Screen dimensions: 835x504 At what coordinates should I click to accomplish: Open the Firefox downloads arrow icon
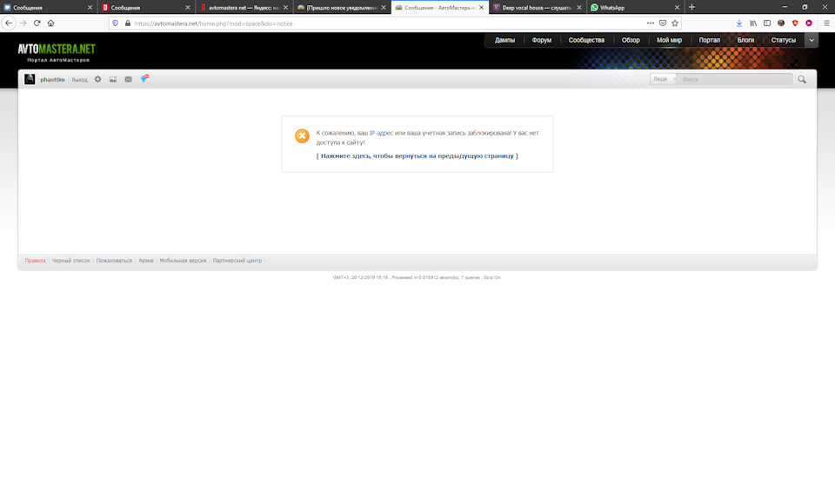tap(739, 23)
